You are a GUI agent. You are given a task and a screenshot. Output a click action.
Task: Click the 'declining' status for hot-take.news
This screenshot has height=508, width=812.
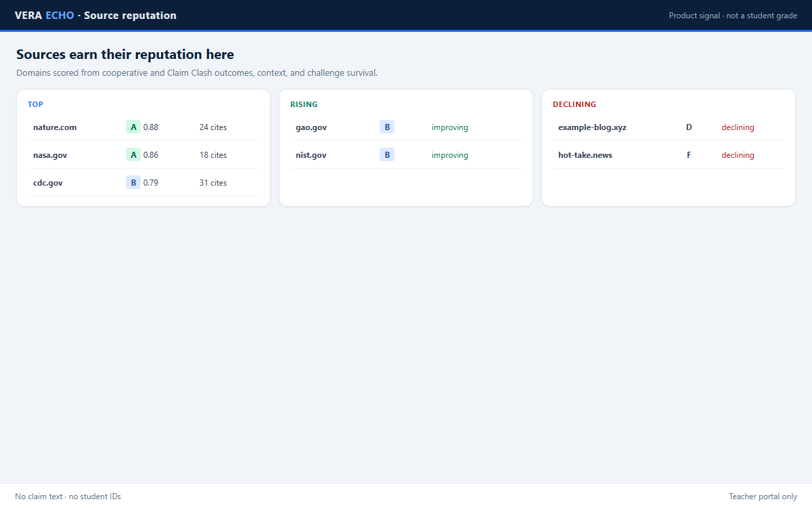(x=738, y=155)
